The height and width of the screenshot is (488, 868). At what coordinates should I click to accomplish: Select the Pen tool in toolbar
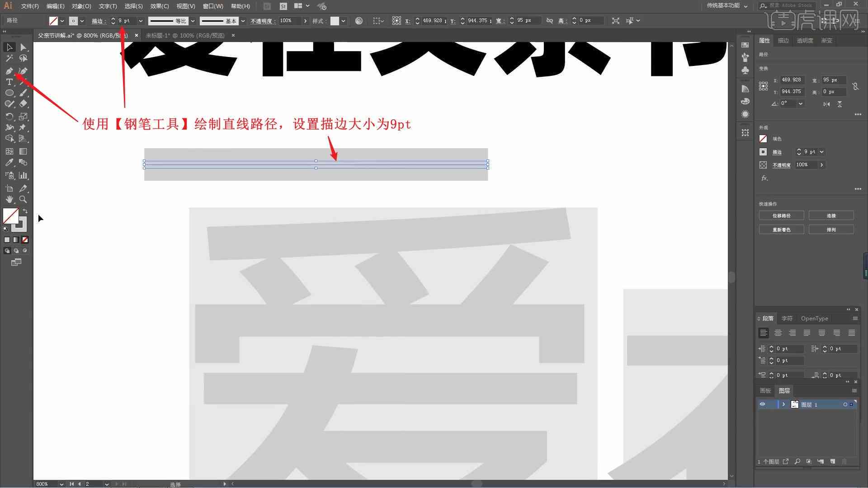tap(8, 71)
